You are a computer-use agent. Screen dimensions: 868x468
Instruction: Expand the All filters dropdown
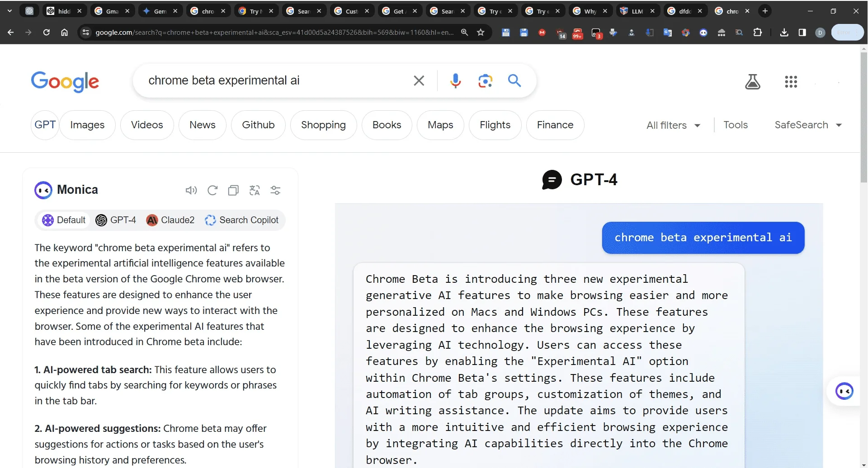(674, 125)
